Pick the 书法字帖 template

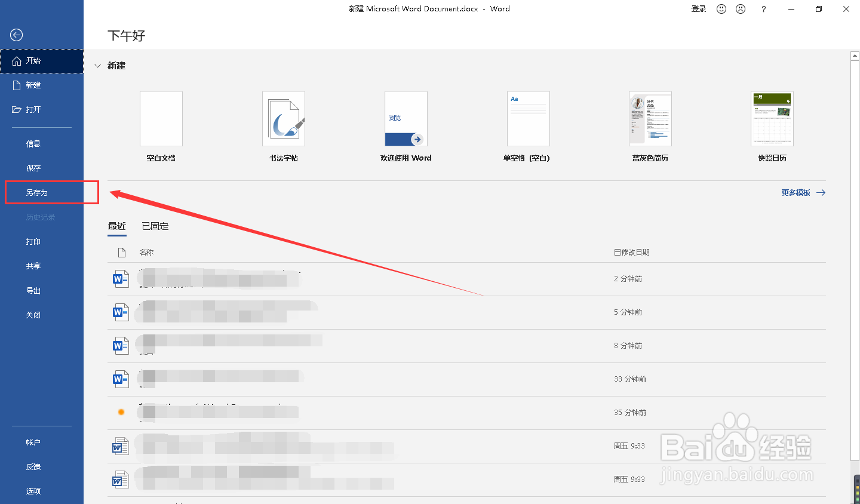point(284,127)
